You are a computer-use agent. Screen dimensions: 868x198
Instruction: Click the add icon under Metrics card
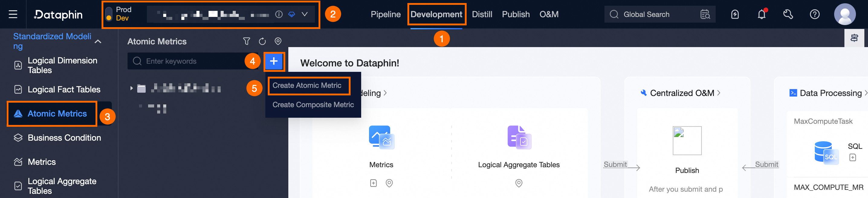(373, 183)
